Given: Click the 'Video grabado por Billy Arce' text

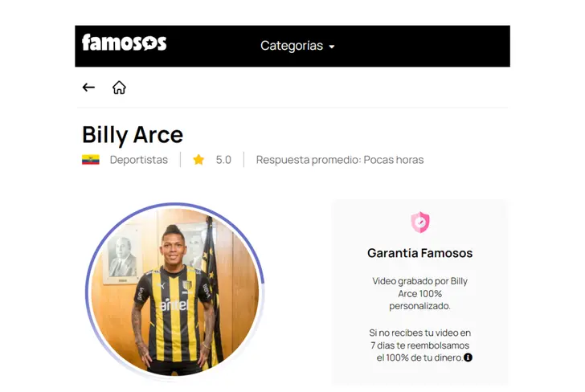Looking at the screenshot, I should (x=419, y=293).
